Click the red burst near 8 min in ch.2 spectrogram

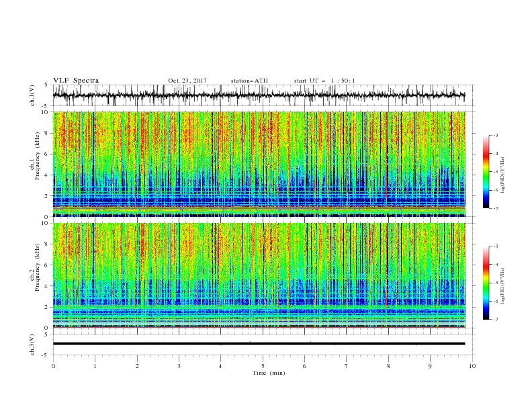point(386,265)
